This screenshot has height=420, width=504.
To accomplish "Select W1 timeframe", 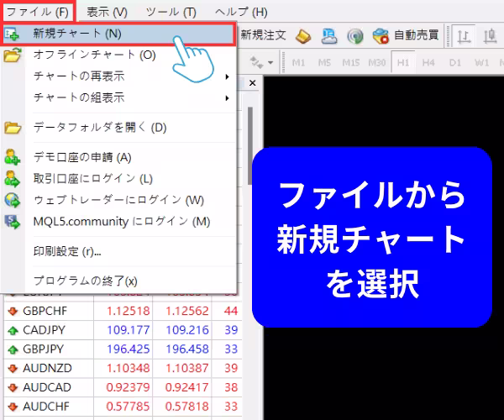I will coord(481,62).
